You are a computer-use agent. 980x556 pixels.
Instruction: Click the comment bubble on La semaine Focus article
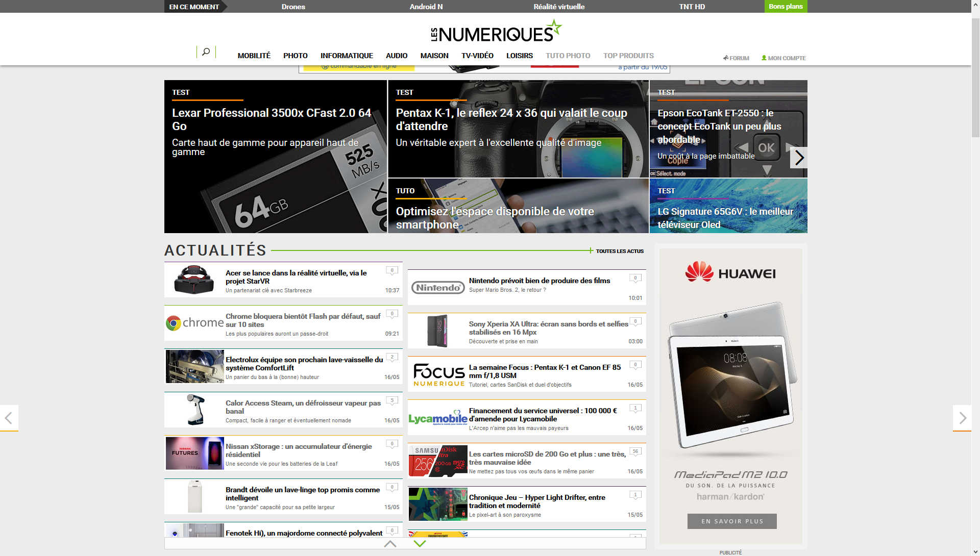[x=635, y=365]
